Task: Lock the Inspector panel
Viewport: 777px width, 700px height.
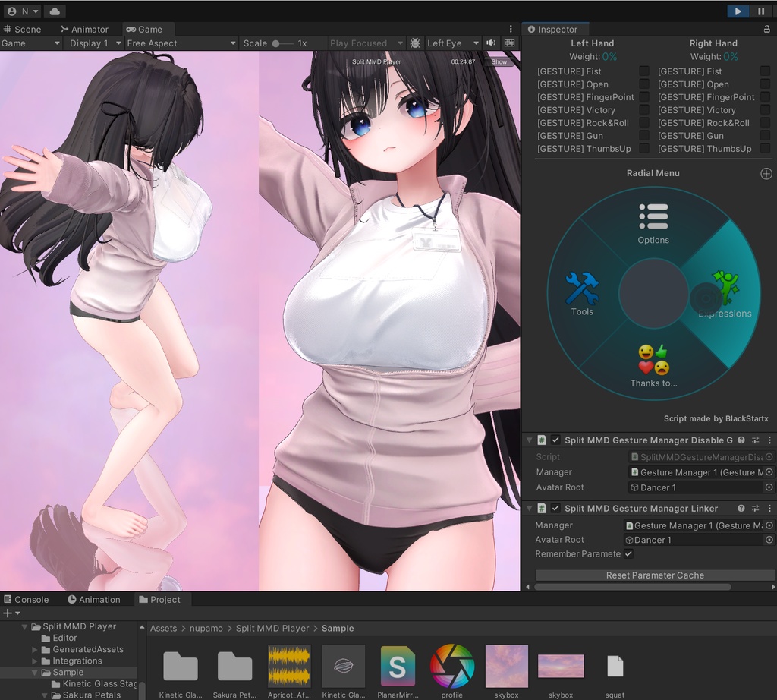Action: [766, 30]
